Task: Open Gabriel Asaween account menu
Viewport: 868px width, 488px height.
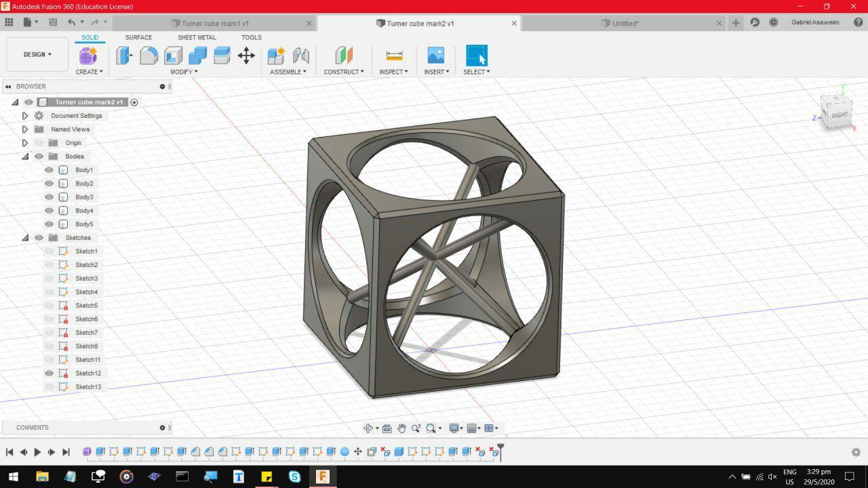Action: [815, 22]
